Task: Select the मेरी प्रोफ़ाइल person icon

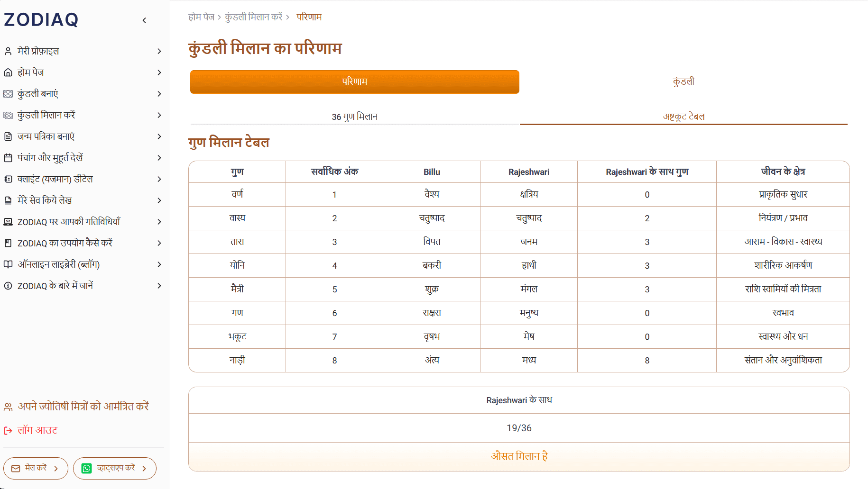Action: click(8, 51)
